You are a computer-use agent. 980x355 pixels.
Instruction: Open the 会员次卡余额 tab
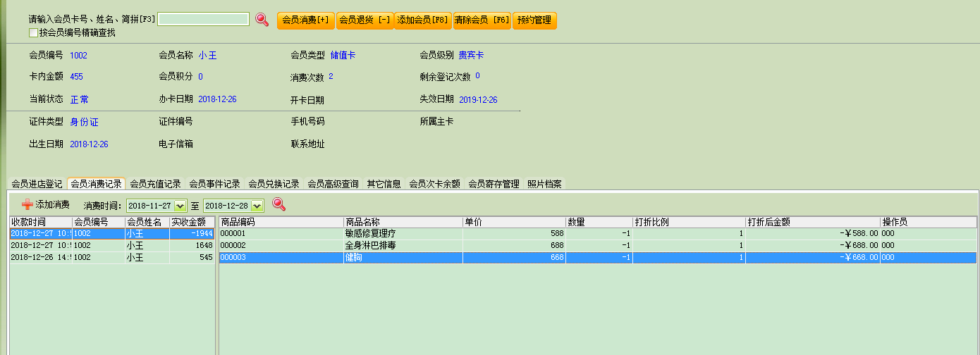click(435, 184)
